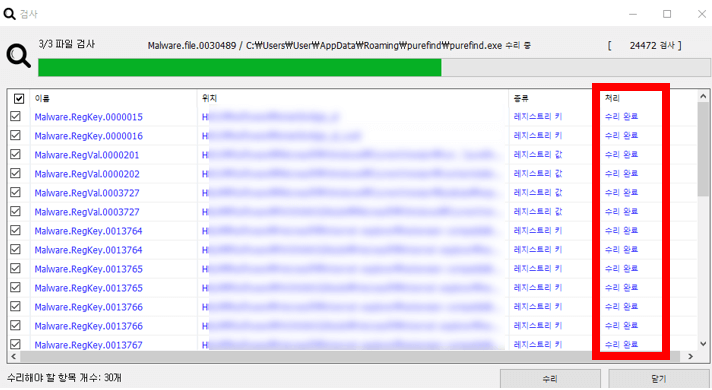Screen dimensions: 712x390
Task: Click the Malware.file.0030489 purefind.exe path text
Action: pos(339,46)
